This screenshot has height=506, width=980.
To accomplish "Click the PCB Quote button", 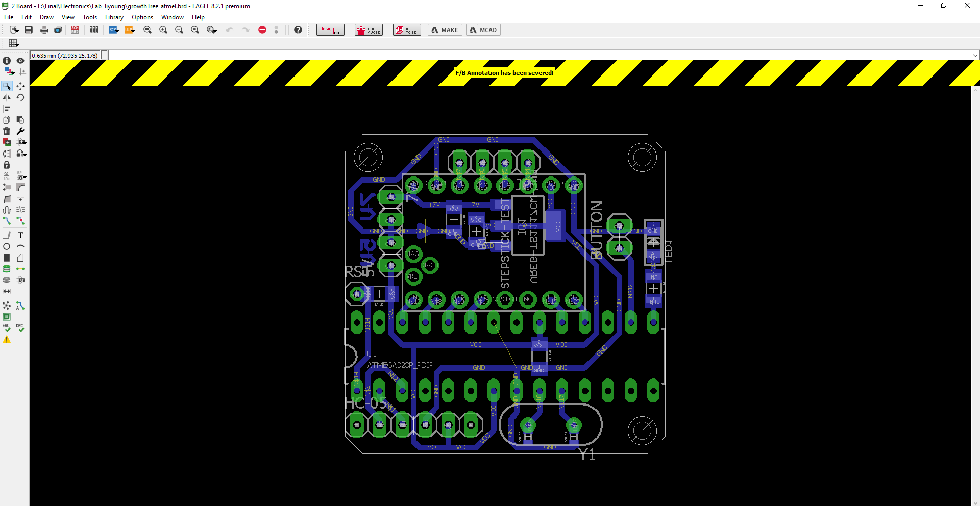I will click(x=369, y=30).
